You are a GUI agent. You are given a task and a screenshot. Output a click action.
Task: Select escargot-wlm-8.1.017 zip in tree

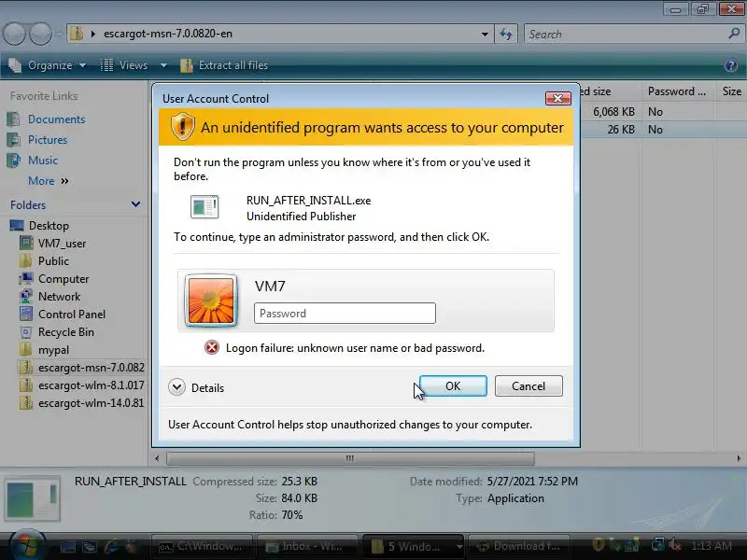click(91, 385)
